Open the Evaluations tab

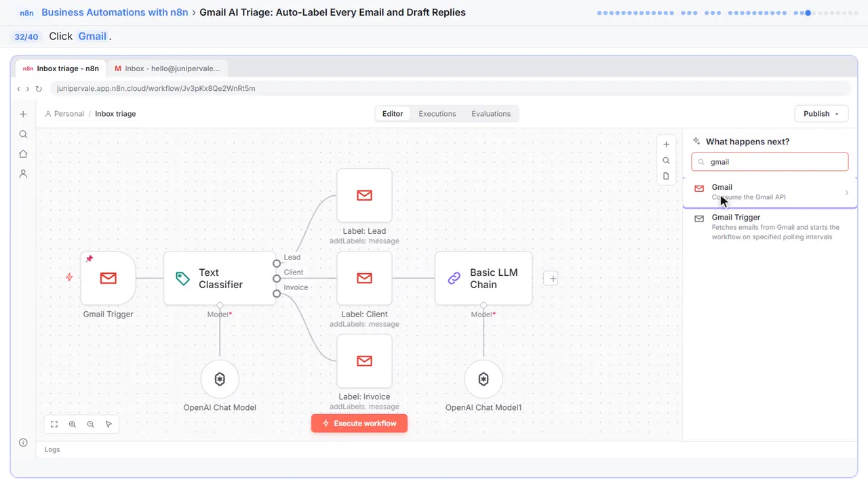click(491, 114)
